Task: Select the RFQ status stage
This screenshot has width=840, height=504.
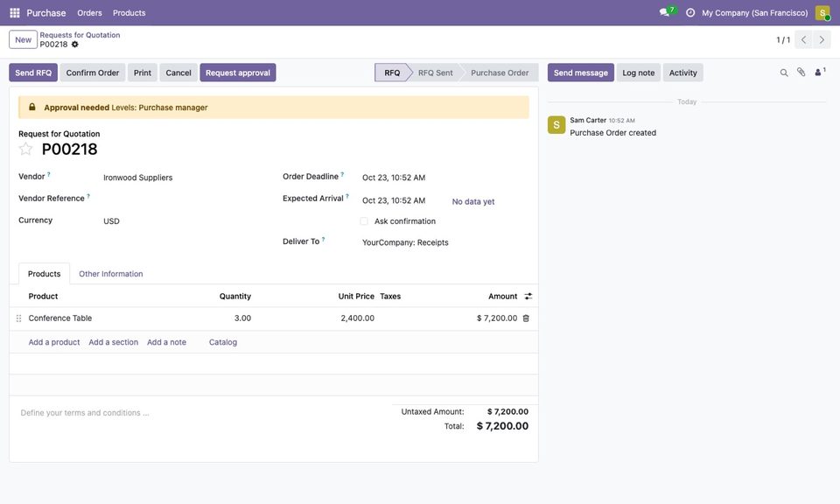Action: [x=392, y=73]
